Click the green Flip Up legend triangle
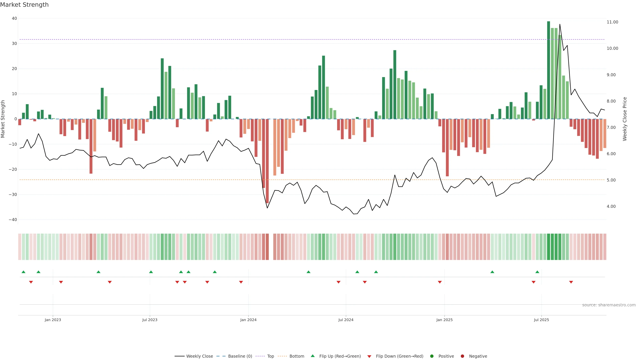Image resolution: width=644 pixels, height=362 pixels. 312,356
